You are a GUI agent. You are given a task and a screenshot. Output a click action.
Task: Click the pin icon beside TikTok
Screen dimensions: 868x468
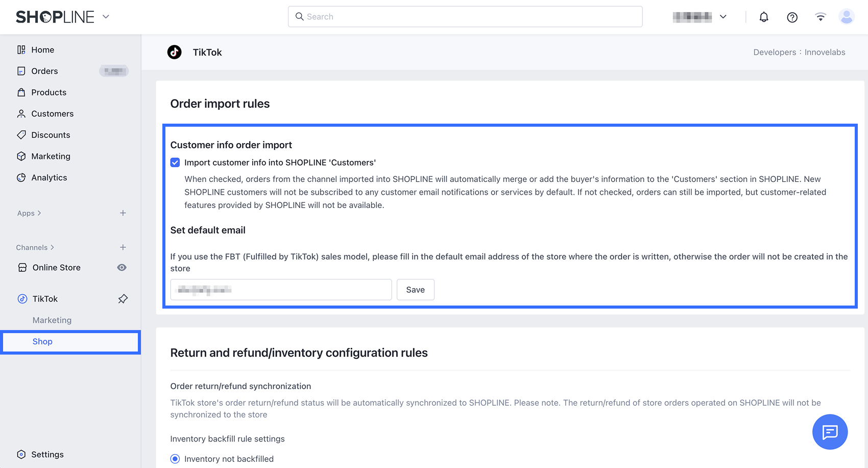[x=123, y=299]
